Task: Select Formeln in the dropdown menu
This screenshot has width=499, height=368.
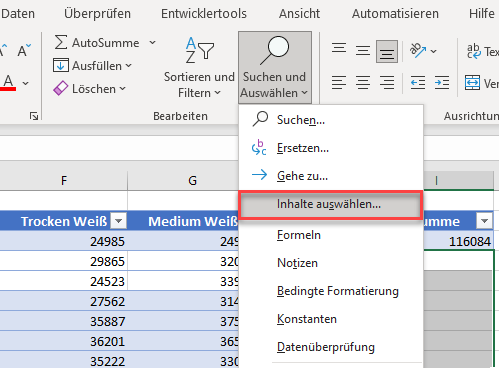Action: (x=331, y=235)
